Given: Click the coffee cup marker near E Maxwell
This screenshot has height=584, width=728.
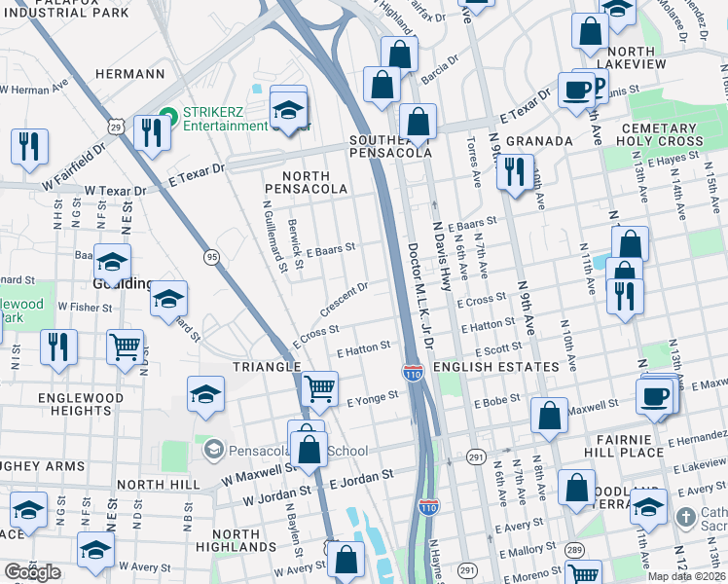Looking at the screenshot, I should pos(655,400).
